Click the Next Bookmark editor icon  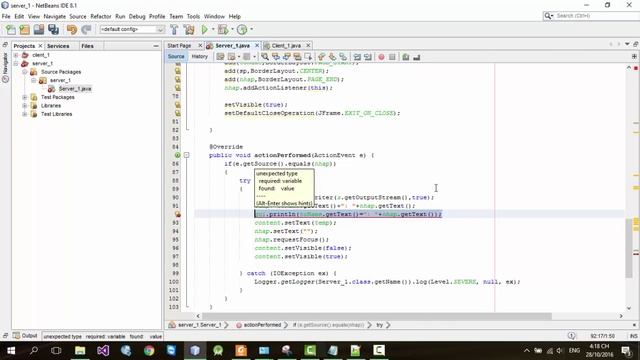coord(333,57)
